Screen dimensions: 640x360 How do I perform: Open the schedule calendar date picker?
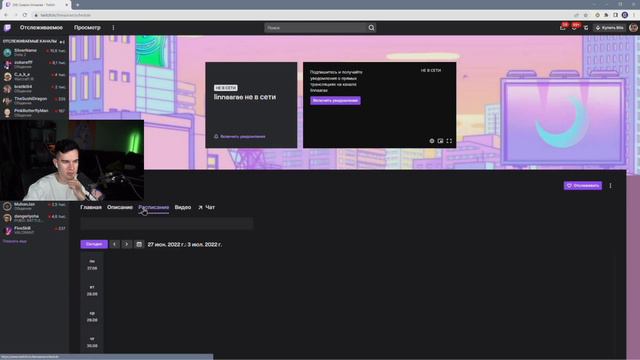click(x=139, y=244)
